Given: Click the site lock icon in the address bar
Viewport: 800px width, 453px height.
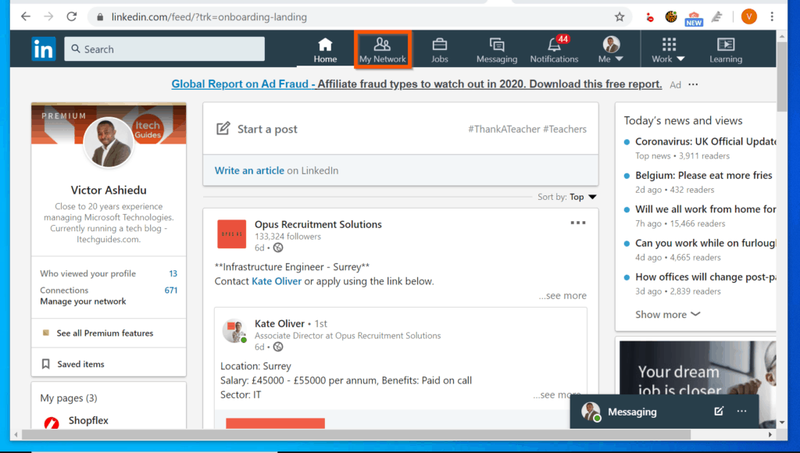Looking at the screenshot, I should [99, 17].
